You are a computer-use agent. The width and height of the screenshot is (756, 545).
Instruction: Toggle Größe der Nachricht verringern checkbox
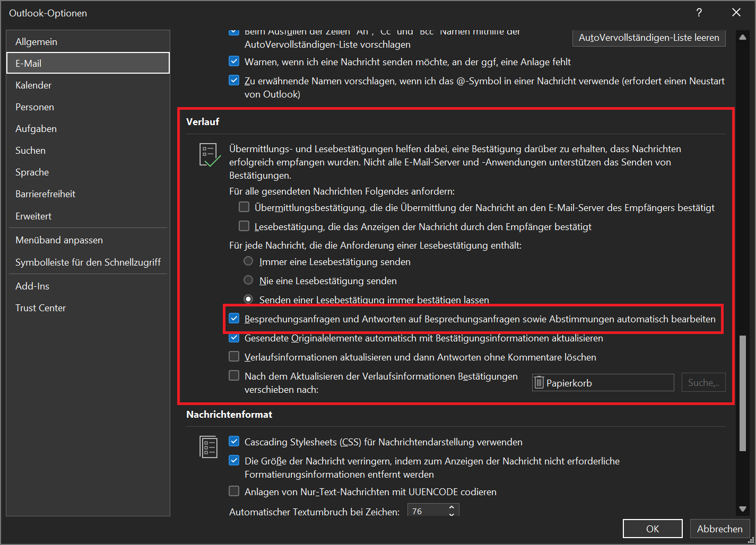(234, 461)
